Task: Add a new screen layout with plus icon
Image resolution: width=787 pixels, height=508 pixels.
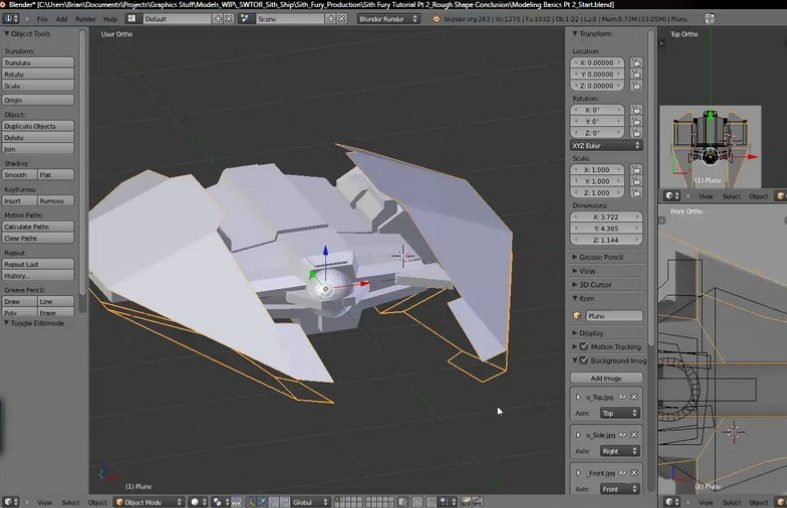Action: [218, 19]
